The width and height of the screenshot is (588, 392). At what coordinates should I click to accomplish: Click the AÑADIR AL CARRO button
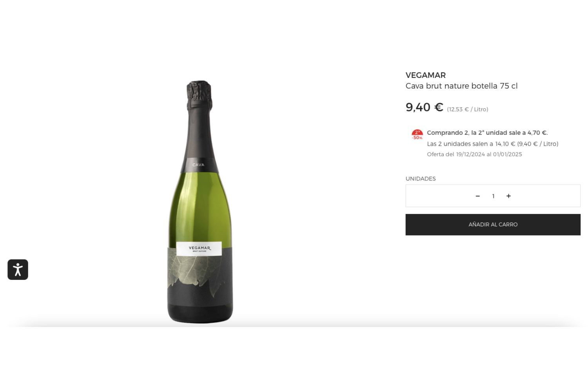click(493, 225)
